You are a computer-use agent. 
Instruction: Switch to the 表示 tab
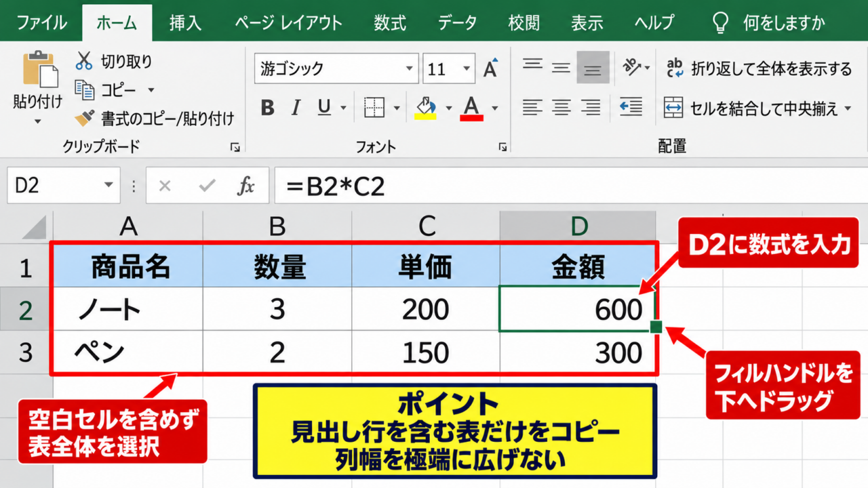pyautogui.click(x=587, y=23)
